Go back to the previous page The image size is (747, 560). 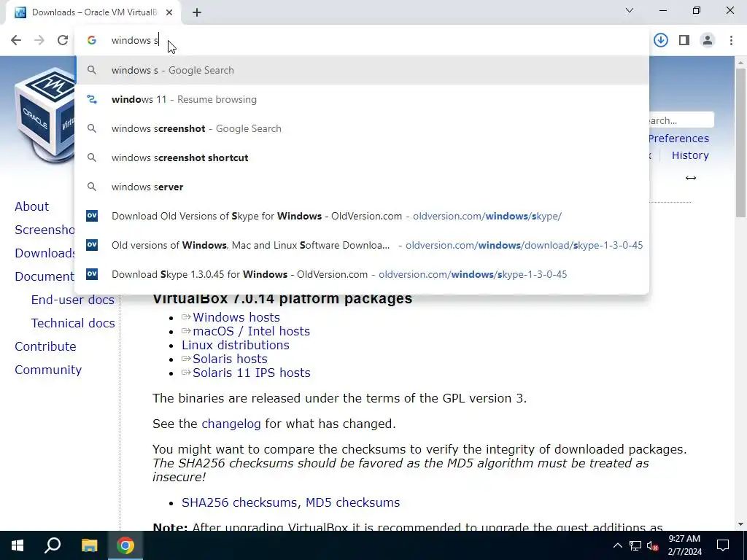click(16, 40)
